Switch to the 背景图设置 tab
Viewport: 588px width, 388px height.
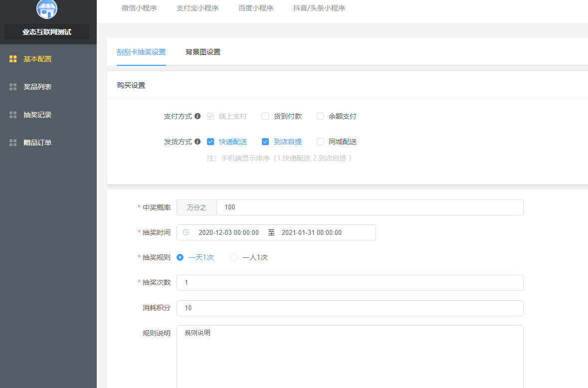(203, 52)
